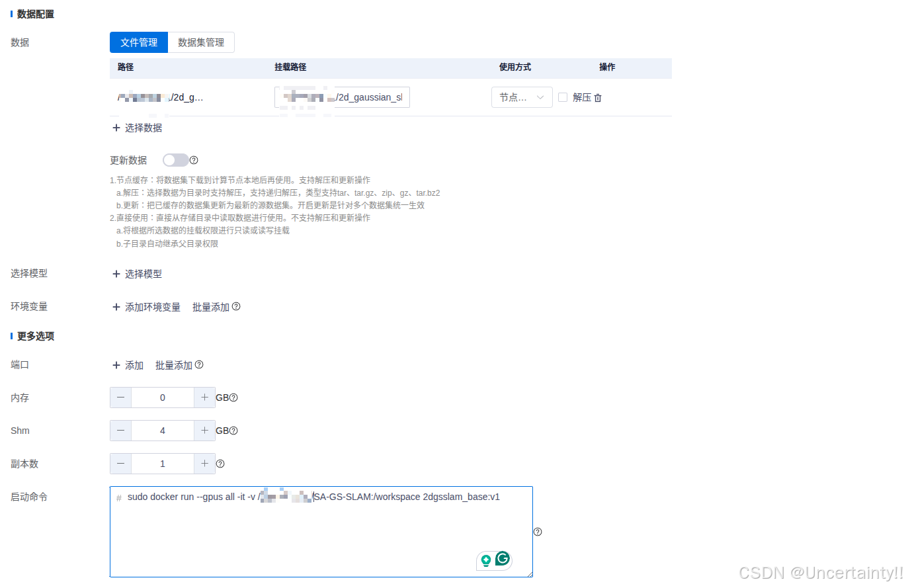The image size is (906, 588).
Task: Click the 使用方式 column header
Action: click(x=515, y=67)
